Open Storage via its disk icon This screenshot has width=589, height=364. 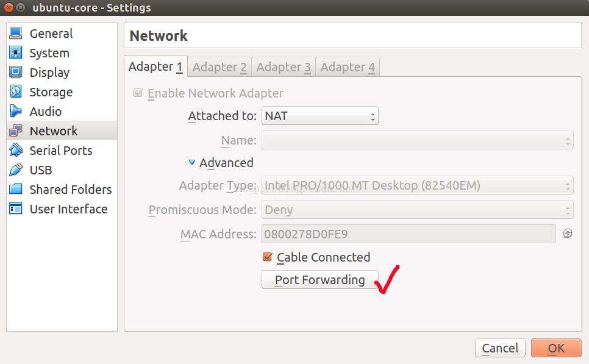16,92
